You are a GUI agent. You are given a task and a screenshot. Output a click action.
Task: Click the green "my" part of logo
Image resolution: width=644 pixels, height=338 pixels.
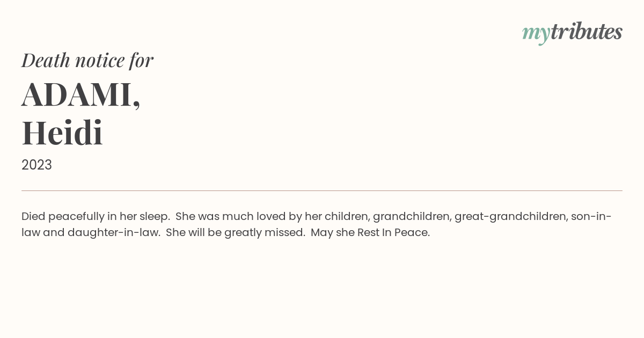tap(536, 34)
